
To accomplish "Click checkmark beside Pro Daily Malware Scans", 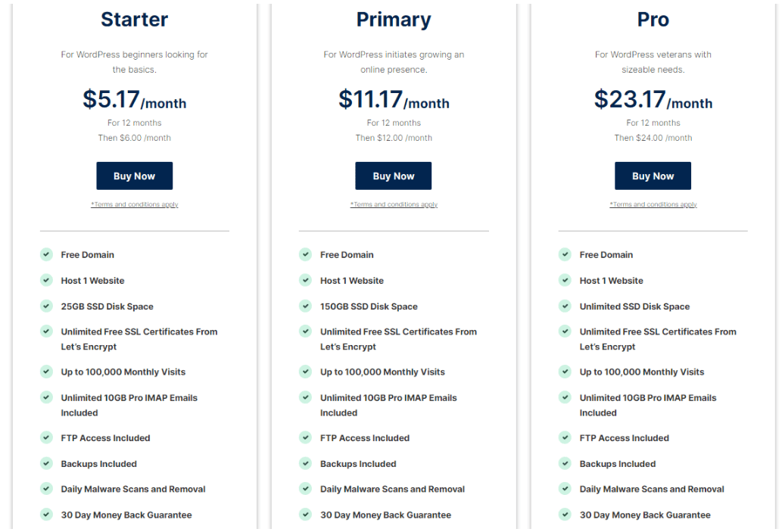I will coord(565,489).
